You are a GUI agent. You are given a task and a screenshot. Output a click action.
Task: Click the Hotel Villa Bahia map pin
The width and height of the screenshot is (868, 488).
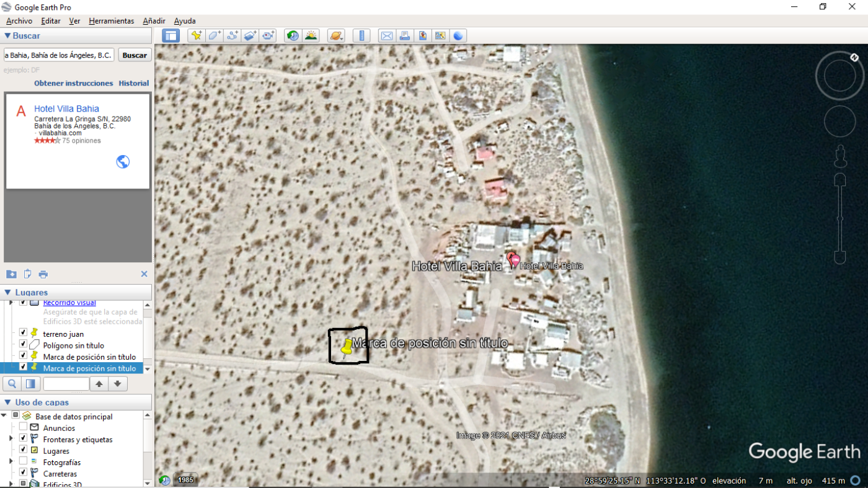tap(513, 260)
